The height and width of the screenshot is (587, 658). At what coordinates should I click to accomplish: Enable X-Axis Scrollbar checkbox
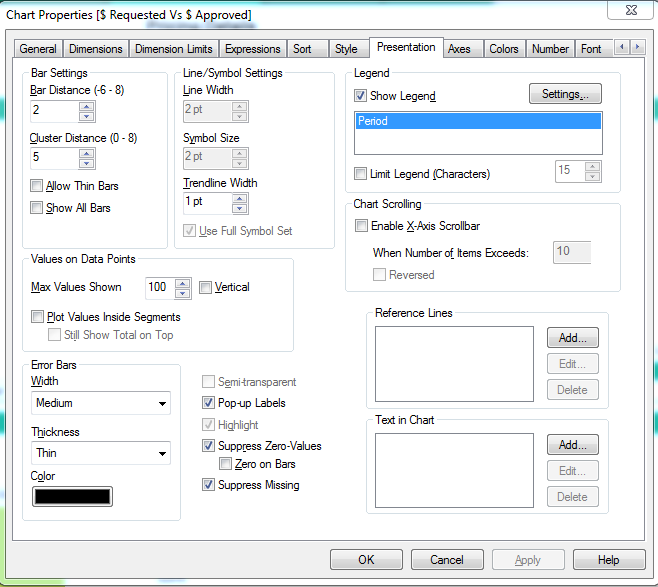(x=361, y=226)
